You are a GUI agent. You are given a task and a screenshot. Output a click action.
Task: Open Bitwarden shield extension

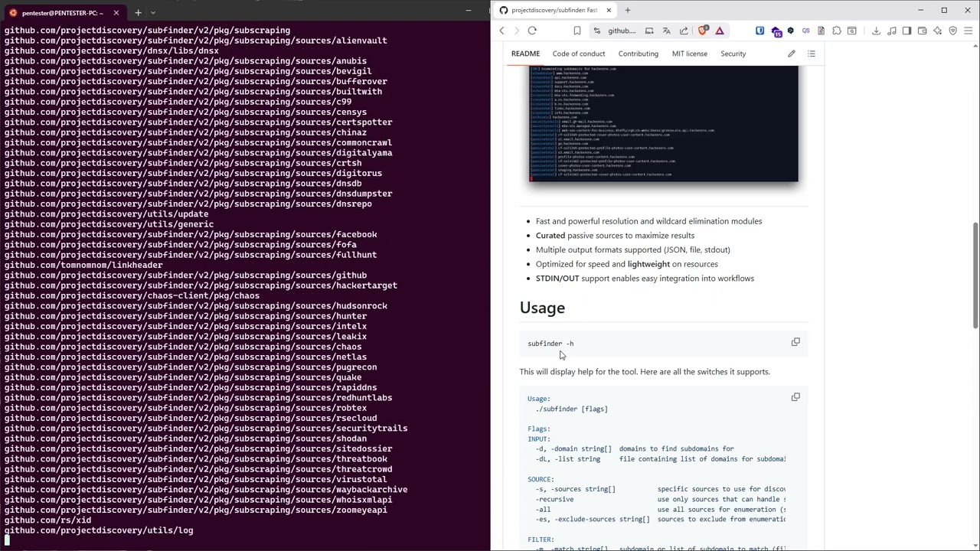[759, 31]
